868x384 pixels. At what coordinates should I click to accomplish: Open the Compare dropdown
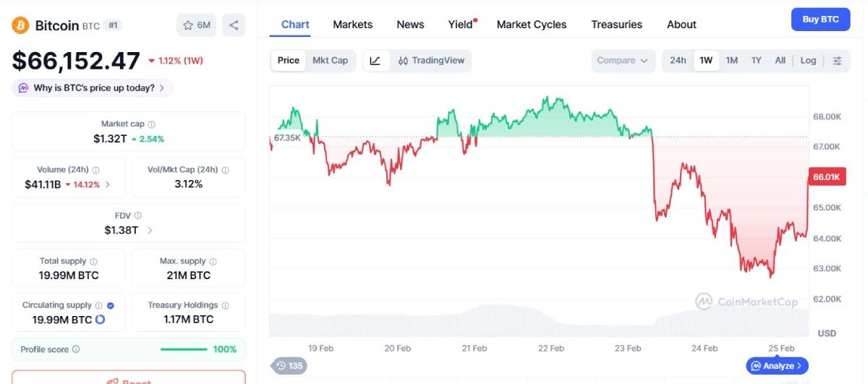click(622, 61)
